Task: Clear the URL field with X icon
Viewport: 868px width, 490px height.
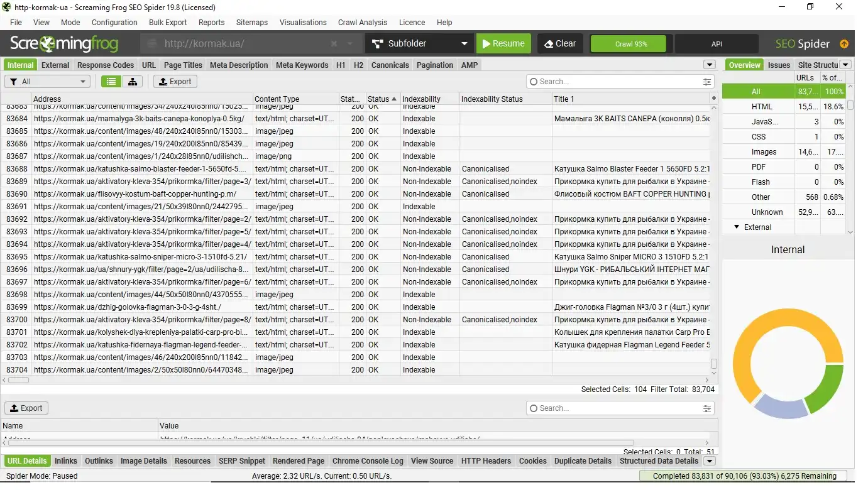Action: tap(334, 44)
